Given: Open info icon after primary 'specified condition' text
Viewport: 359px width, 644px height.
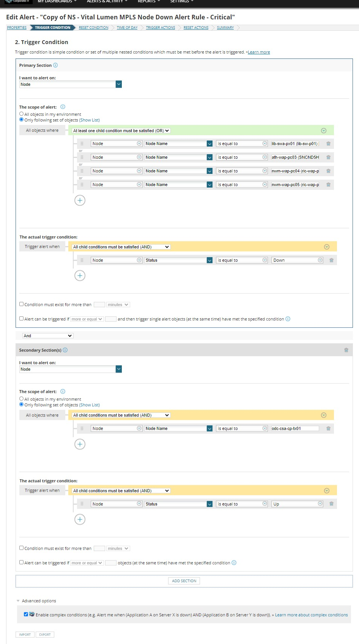Looking at the screenshot, I should pyautogui.click(x=288, y=319).
